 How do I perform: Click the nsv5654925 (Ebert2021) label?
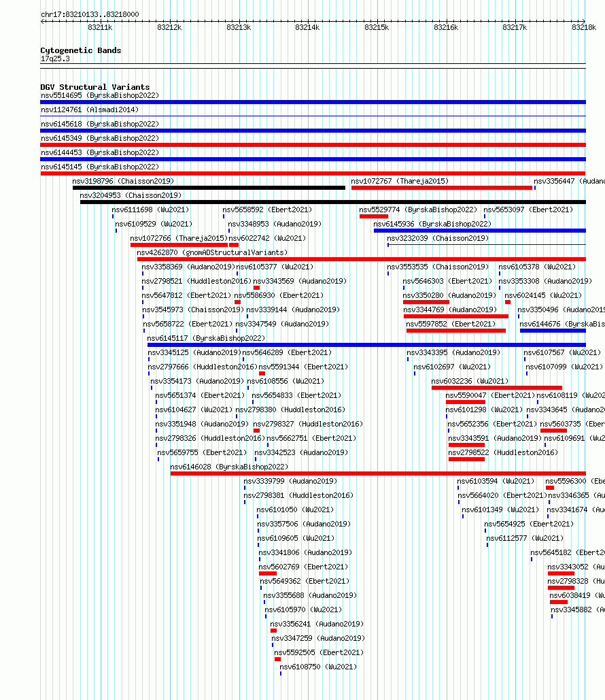tap(529, 524)
